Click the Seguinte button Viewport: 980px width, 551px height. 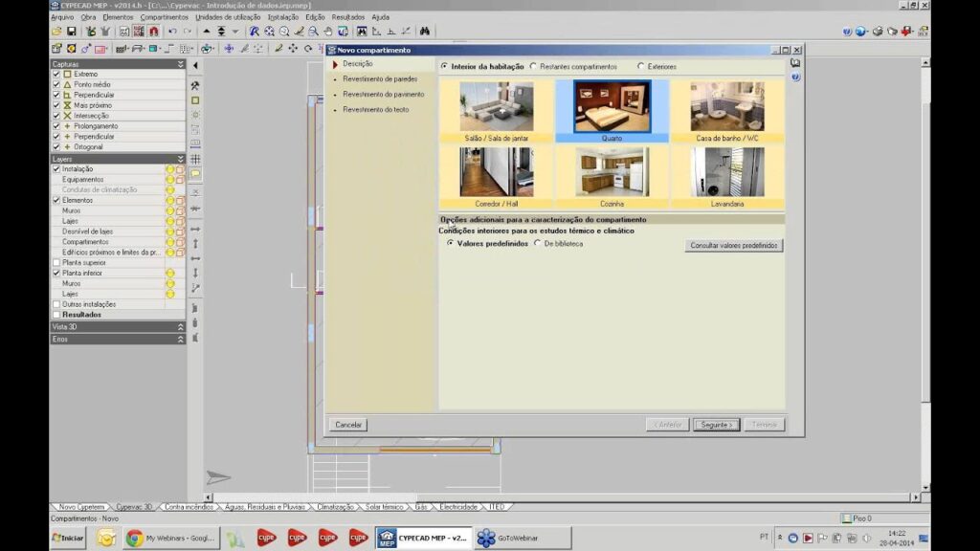click(x=716, y=425)
